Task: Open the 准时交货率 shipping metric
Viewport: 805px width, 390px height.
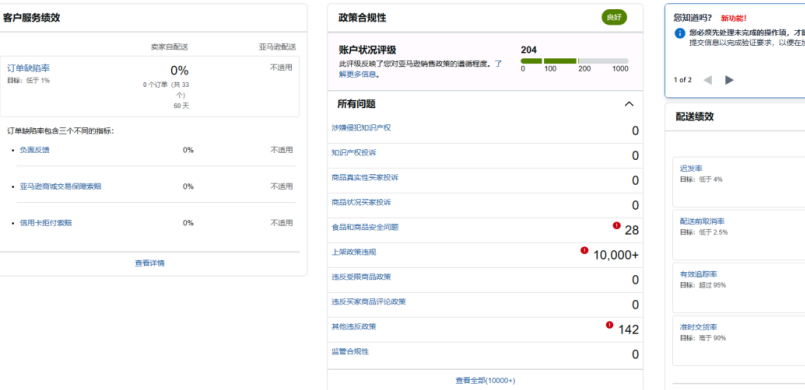Action: pos(699,327)
